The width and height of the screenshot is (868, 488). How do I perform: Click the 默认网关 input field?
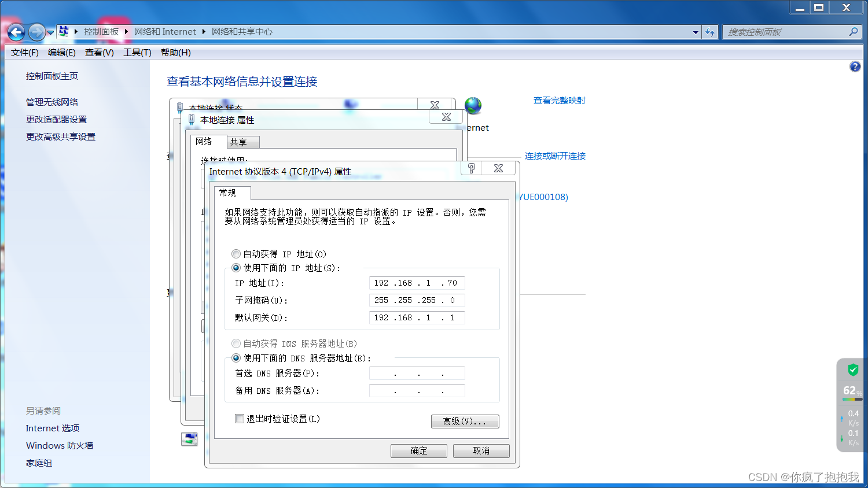[x=417, y=318]
